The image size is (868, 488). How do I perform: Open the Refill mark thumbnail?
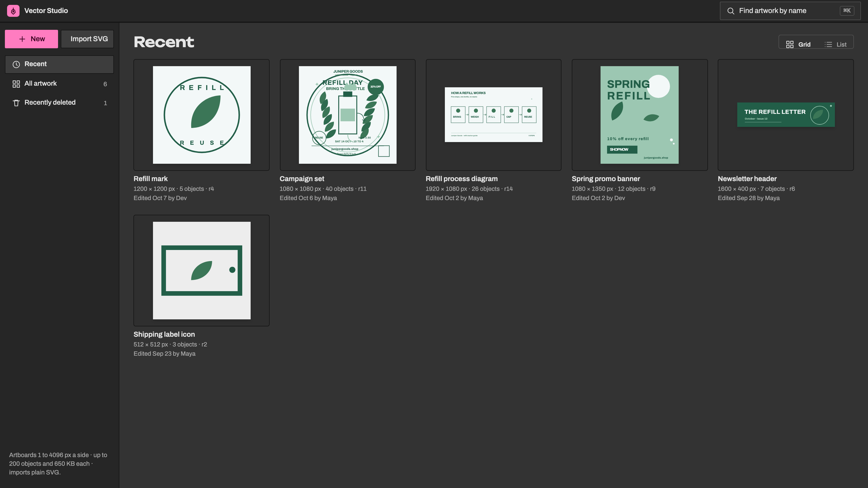click(202, 115)
